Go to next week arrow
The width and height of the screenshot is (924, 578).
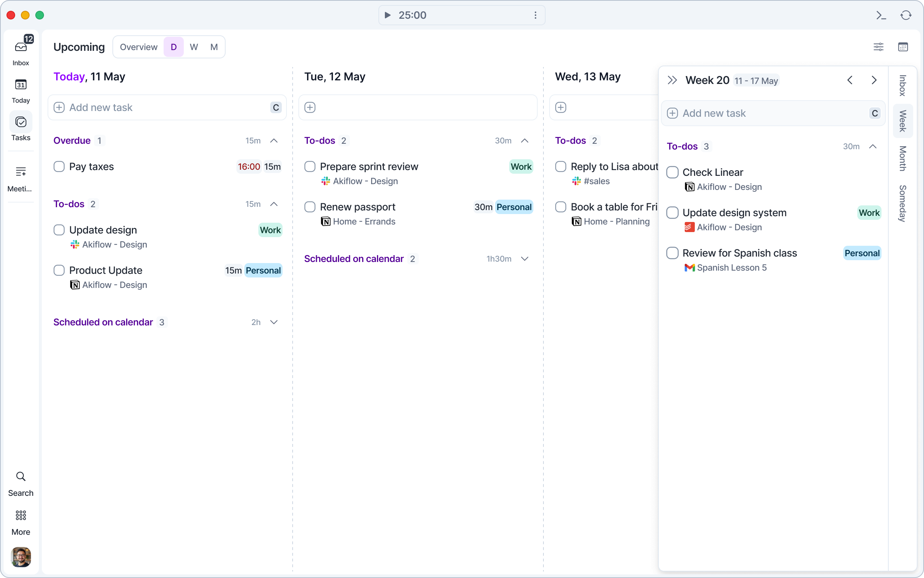tap(874, 80)
